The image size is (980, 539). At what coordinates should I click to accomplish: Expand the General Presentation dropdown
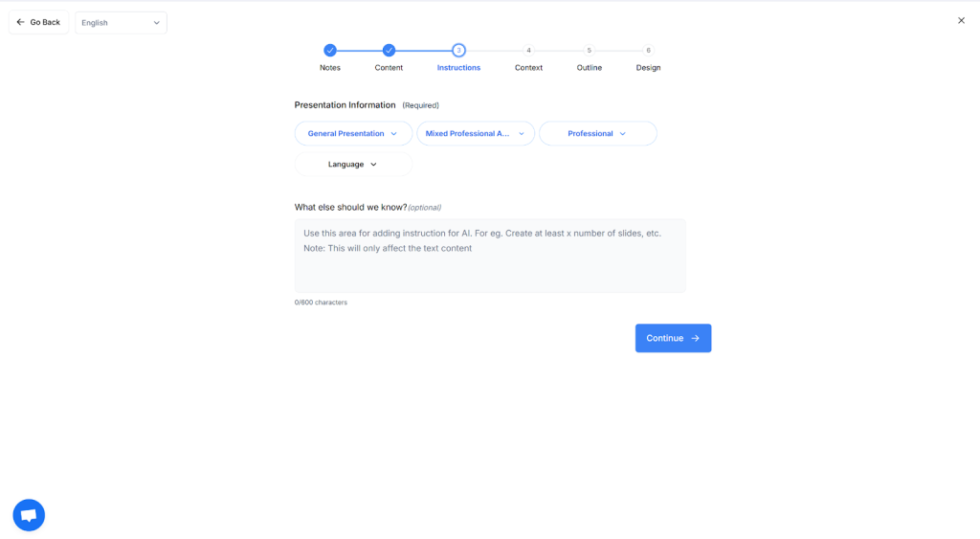tap(353, 134)
